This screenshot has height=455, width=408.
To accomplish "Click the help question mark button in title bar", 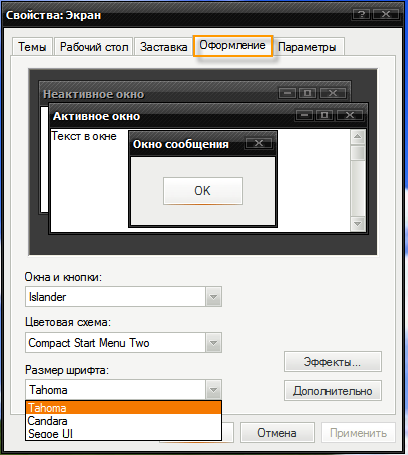I will 362,14.
